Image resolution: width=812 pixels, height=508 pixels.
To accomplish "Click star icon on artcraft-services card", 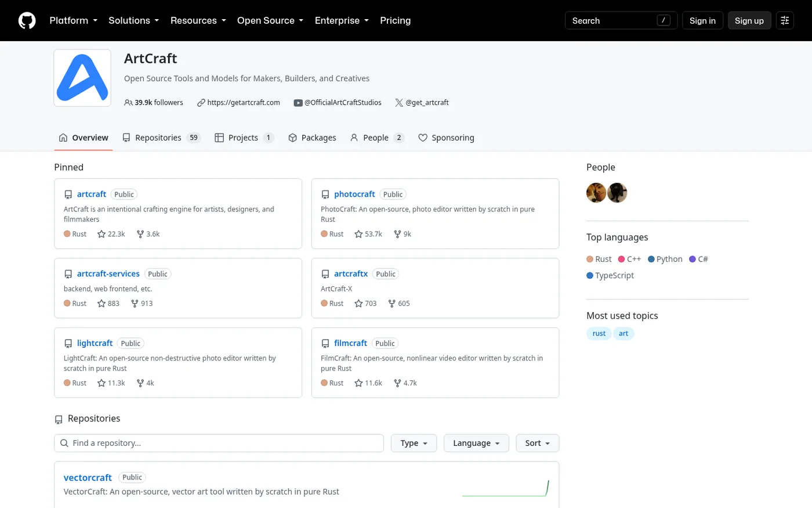I will tap(101, 304).
